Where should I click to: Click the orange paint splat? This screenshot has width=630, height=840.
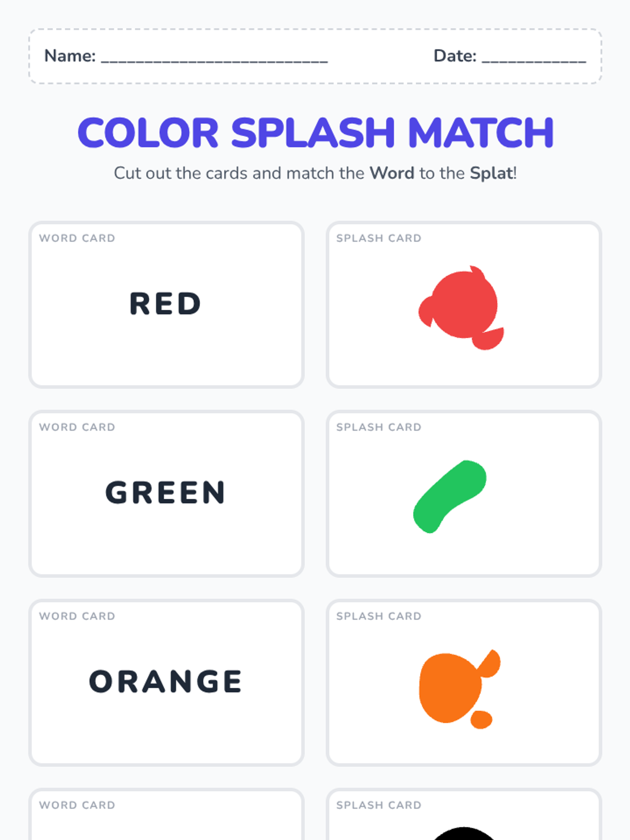coord(450,688)
